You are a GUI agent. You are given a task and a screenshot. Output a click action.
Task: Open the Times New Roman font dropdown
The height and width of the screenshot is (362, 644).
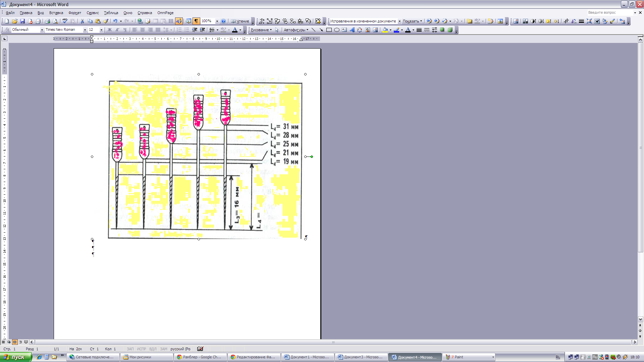[85, 30]
